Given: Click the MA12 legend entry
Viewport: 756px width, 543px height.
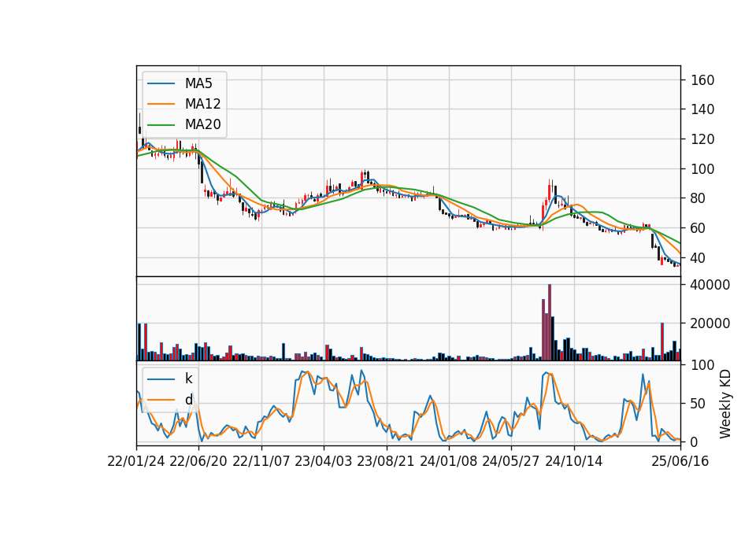Looking at the screenshot, I should 183,104.
